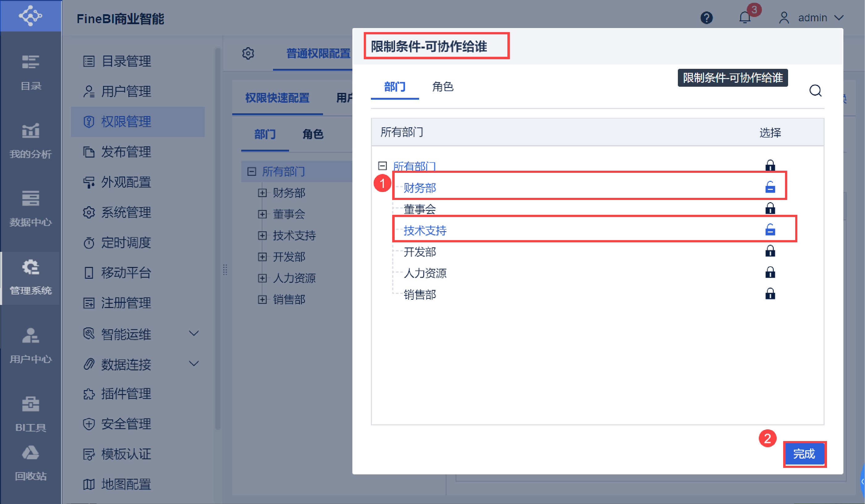Expand 开发部 node in background tree

tap(262, 257)
